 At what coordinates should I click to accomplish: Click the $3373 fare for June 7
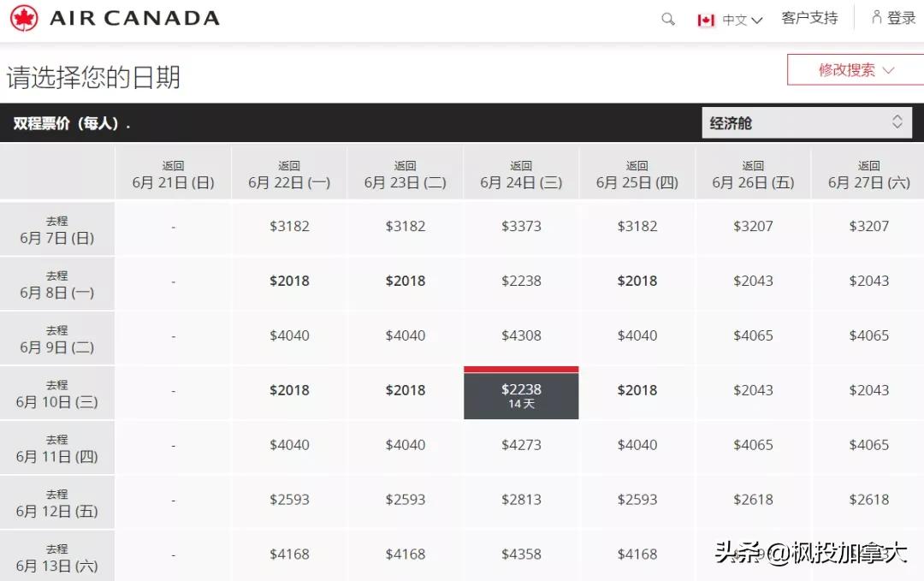pos(521,226)
